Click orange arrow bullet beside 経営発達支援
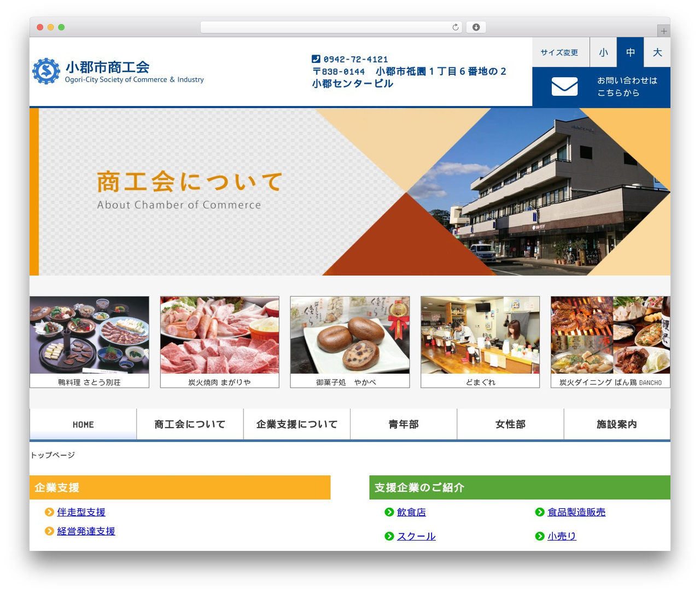 tap(49, 531)
